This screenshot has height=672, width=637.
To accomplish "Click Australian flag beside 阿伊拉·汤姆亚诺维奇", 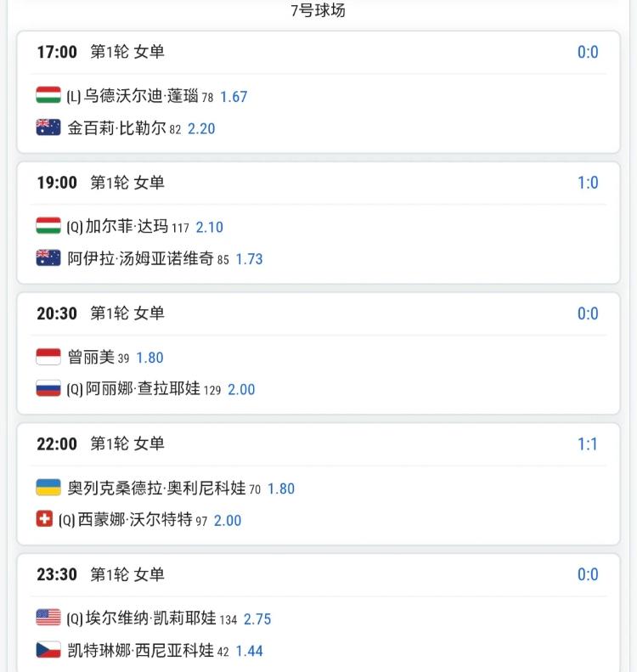I will 48,258.
